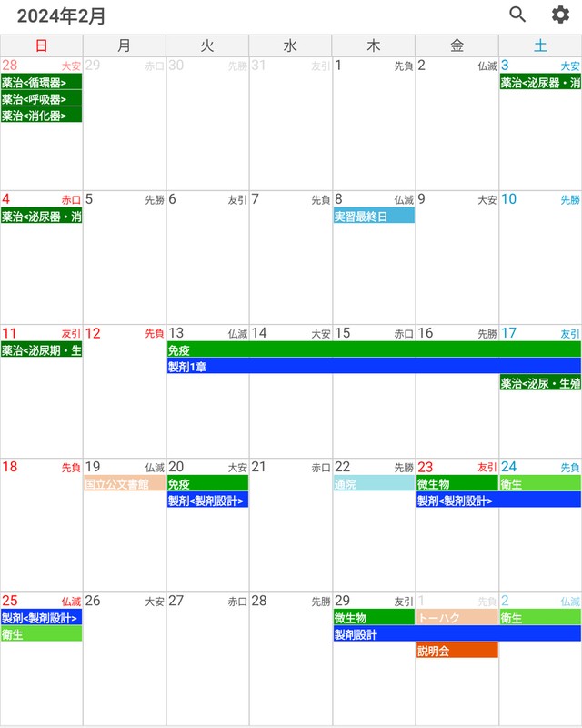Open the 国立公文書館 event on February 19
This screenshot has width=582, height=728.
click(125, 483)
